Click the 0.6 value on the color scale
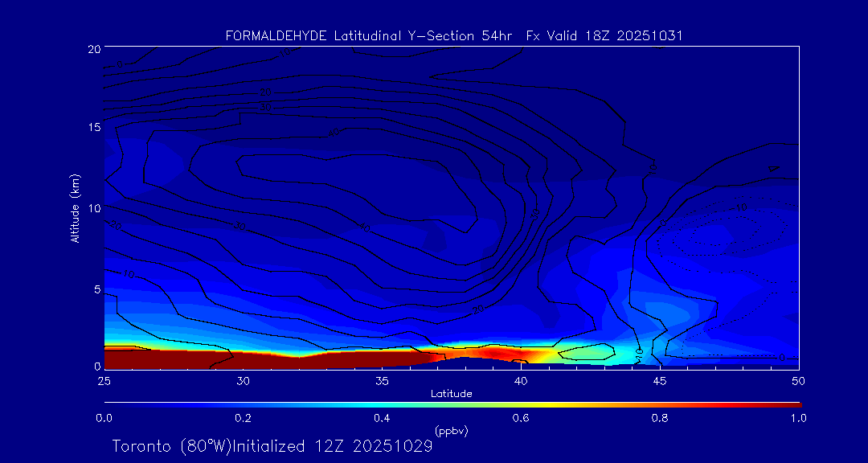 (x=521, y=418)
